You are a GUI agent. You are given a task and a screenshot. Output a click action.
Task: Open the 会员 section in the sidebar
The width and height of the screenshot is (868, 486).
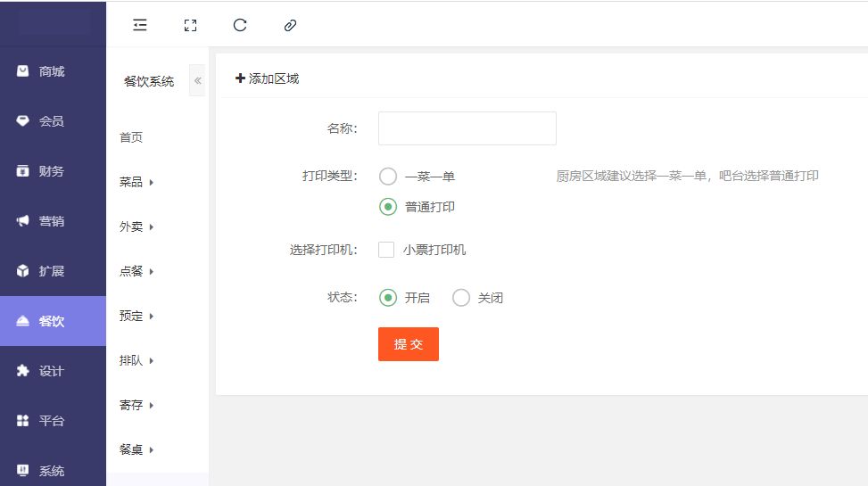[52, 121]
